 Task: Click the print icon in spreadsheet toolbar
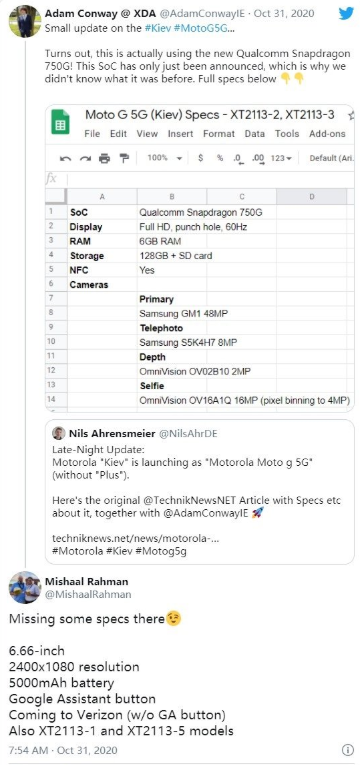click(104, 158)
